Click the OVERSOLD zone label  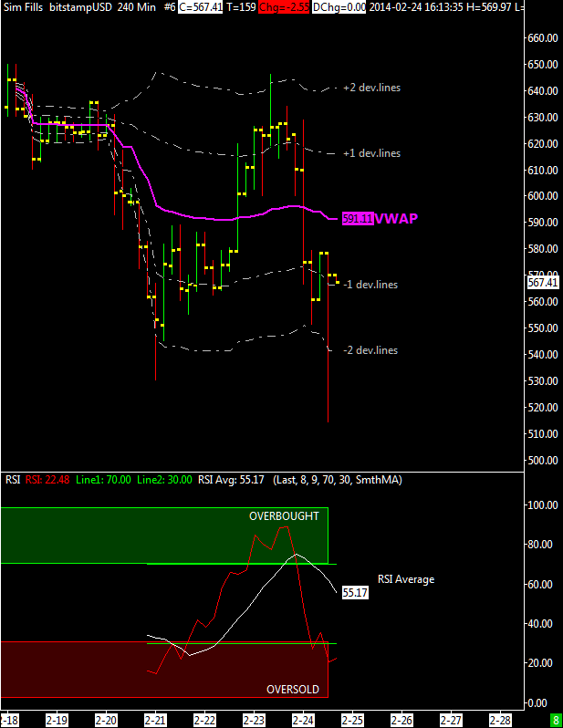coord(292,690)
